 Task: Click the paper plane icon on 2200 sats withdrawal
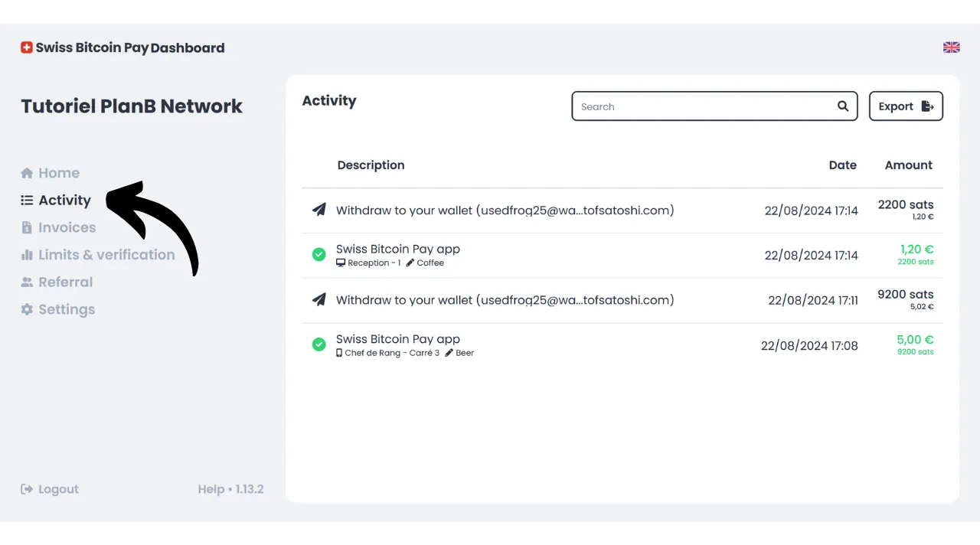319,210
